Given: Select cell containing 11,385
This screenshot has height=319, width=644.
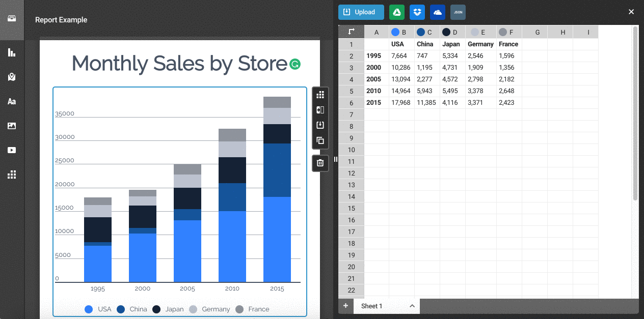Looking at the screenshot, I should pyautogui.click(x=427, y=103).
